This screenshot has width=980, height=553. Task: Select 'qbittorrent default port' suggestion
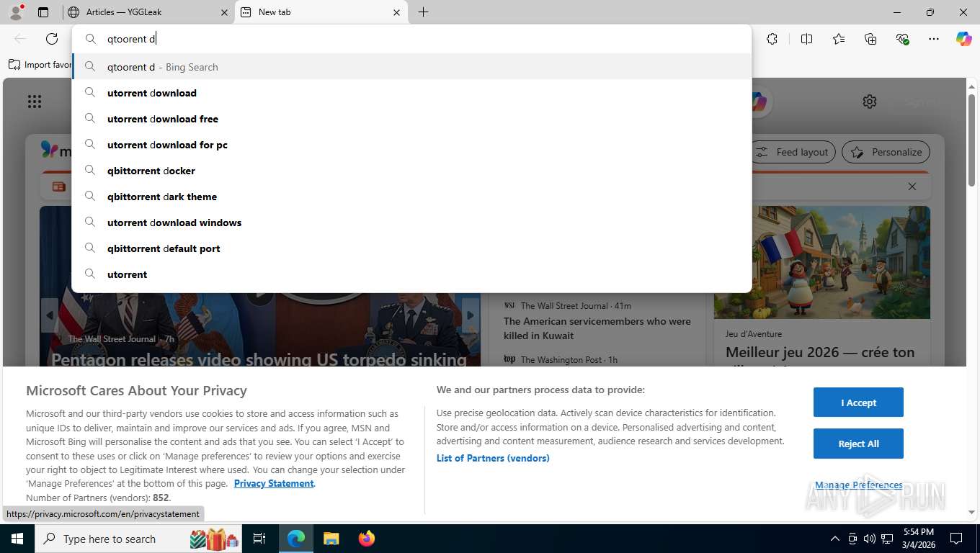pyautogui.click(x=411, y=248)
